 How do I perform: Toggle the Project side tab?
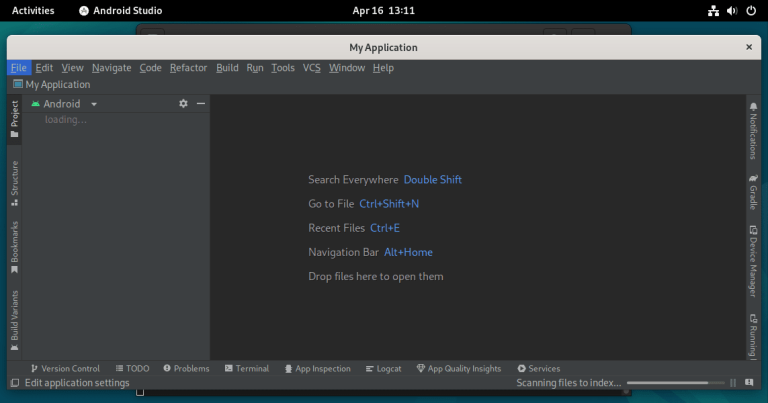pos(15,119)
